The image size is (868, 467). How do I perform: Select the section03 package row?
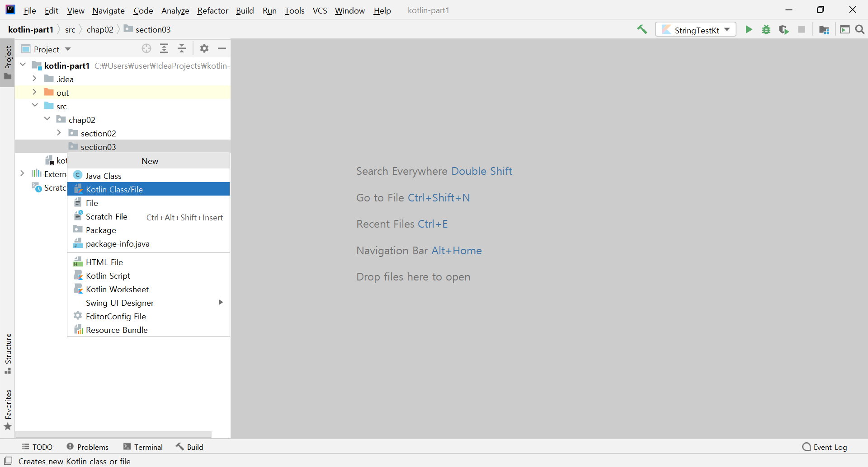123,147
